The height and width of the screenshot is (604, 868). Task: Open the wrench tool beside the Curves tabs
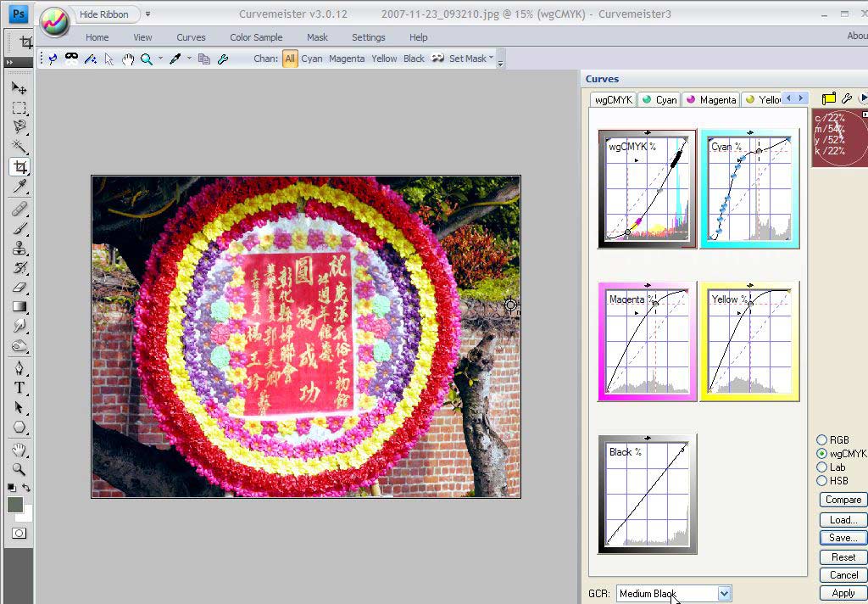coord(846,99)
